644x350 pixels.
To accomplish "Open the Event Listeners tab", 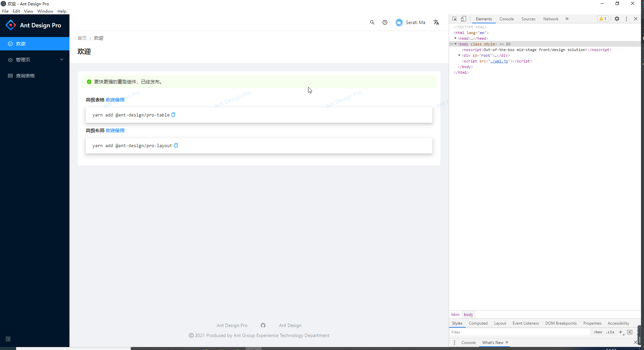I will pyautogui.click(x=525, y=323).
